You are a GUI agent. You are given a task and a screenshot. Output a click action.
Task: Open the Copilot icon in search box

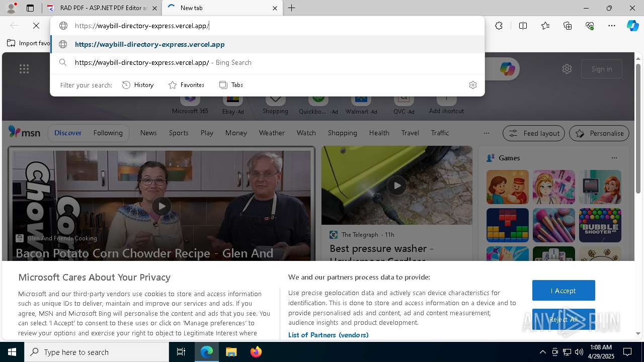(507, 69)
